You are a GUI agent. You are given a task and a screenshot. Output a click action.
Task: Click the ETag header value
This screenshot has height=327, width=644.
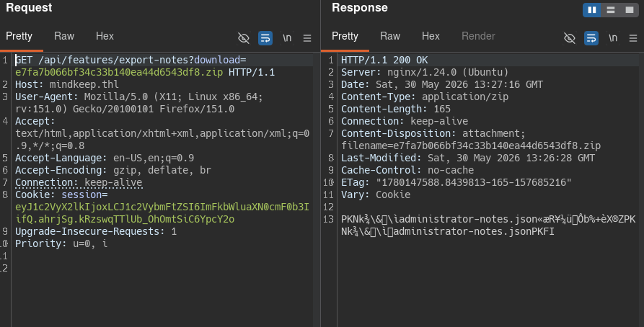coord(474,182)
